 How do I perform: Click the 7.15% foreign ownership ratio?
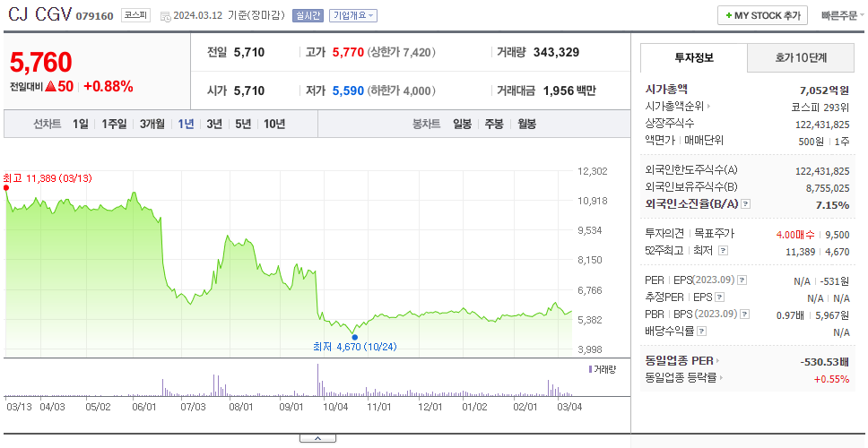(832, 205)
